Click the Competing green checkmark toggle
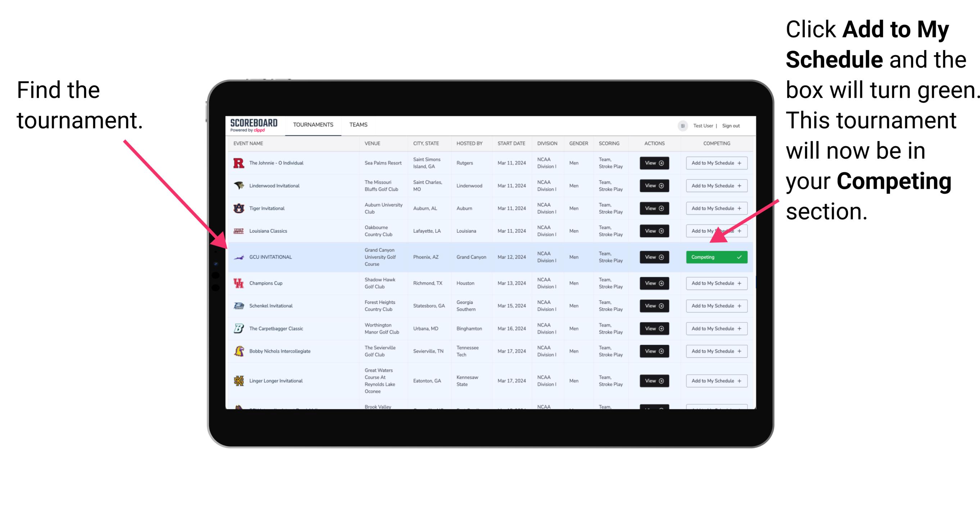The image size is (980, 527). click(x=717, y=258)
